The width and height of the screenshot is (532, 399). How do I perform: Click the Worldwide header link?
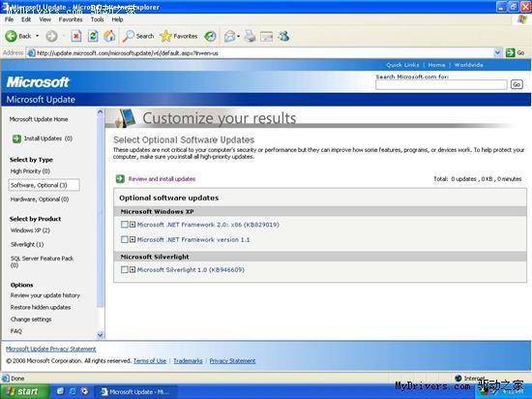coord(468,65)
